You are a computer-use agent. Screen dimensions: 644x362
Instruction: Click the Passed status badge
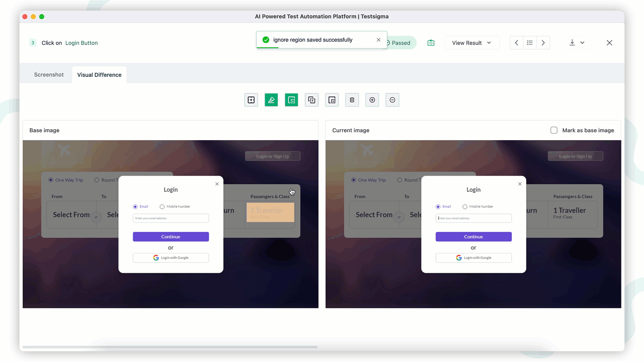[401, 43]
